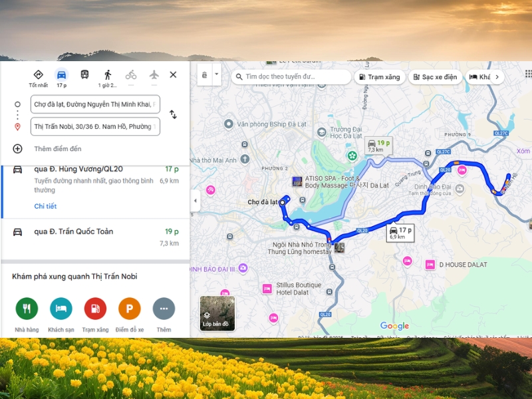Swap start and destination points
This screenshot has width=532, height=399.
[173, 114]
